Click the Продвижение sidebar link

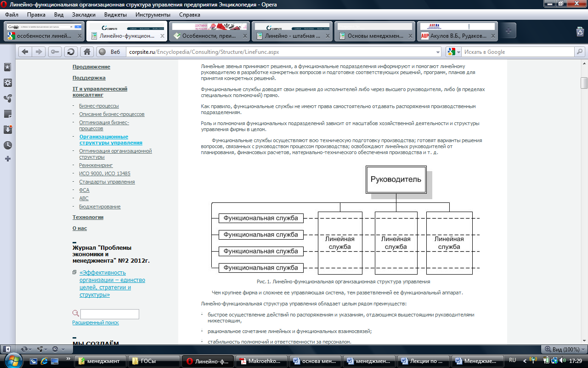pos(91,67)
